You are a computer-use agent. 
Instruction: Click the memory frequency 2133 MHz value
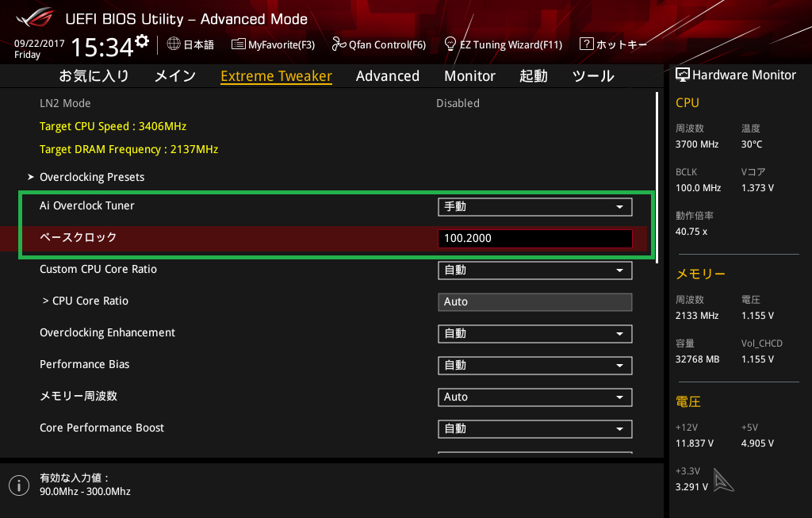tap(697, 316)
